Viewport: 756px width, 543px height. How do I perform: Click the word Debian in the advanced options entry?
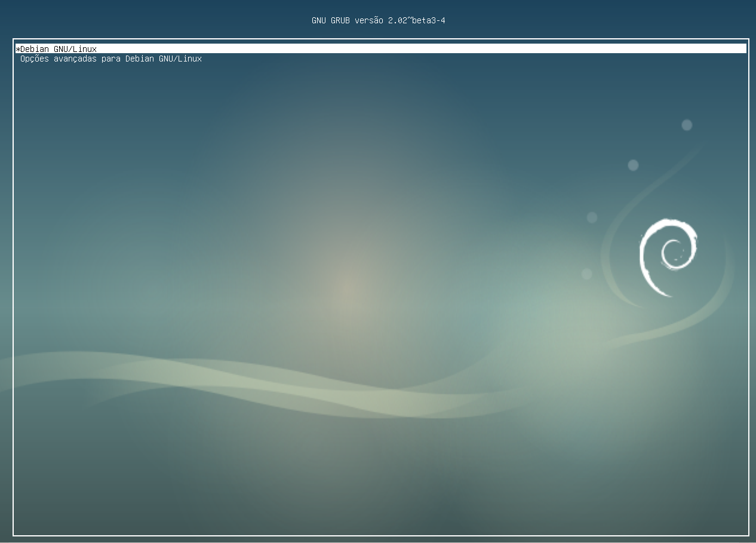pyautogui.click(x=139, y=59)
